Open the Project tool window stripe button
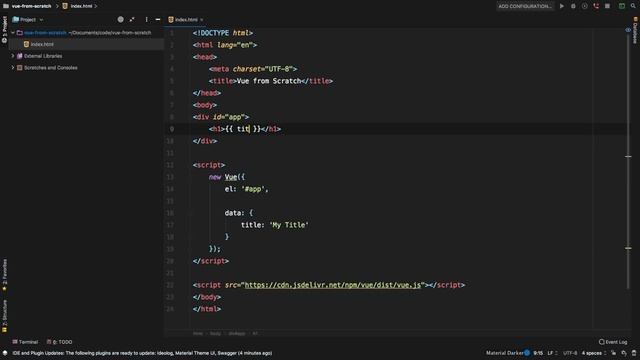 (x=4, y=30)
